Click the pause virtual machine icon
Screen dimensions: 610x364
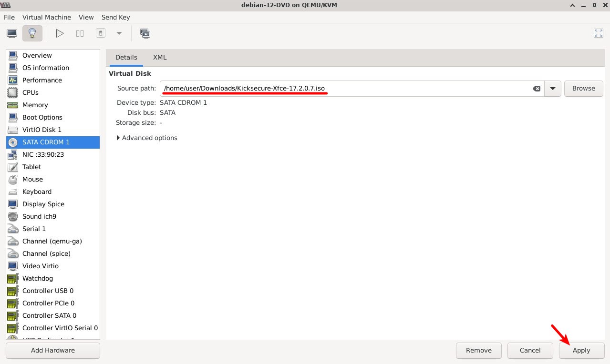pos(80,33)
